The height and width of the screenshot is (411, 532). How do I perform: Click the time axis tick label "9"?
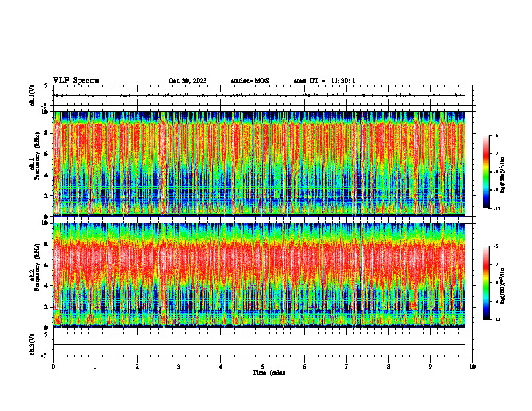coord(430,367)
